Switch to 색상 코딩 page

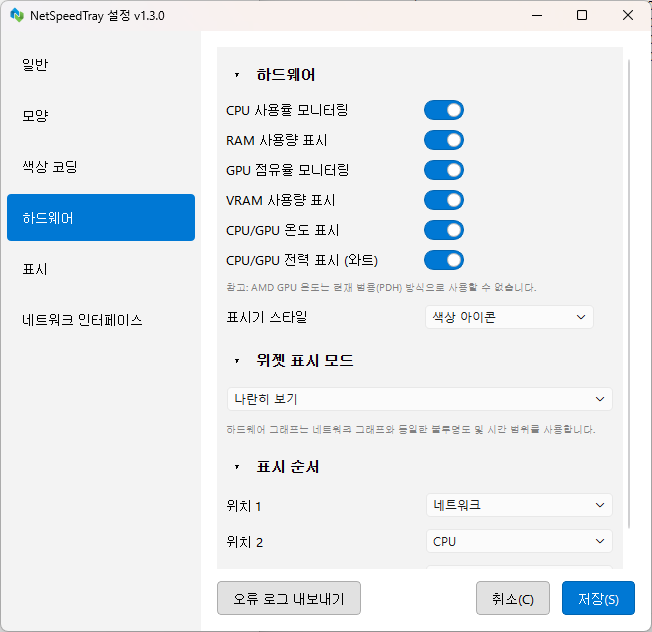[x=101, y=167]
